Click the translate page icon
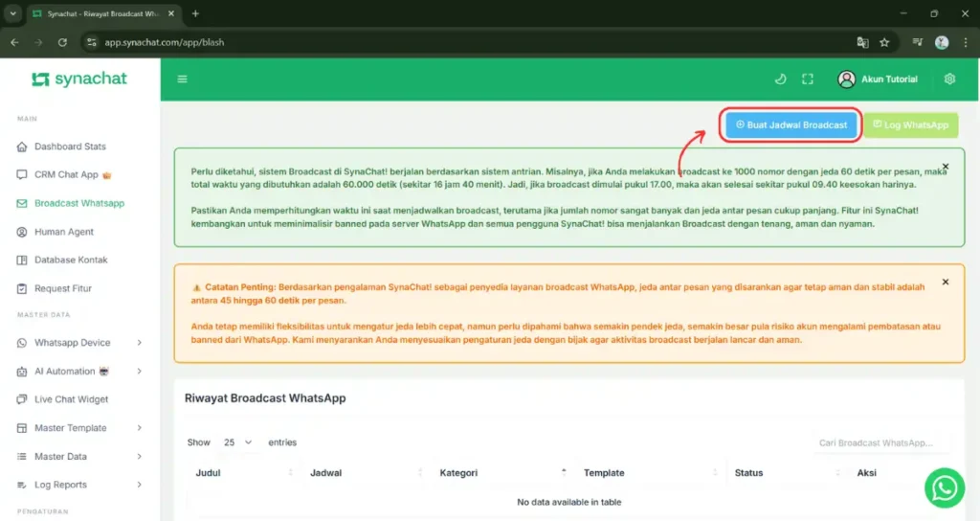Image resolution: width=980 pixels, height=521 pixels. [862, 42]
